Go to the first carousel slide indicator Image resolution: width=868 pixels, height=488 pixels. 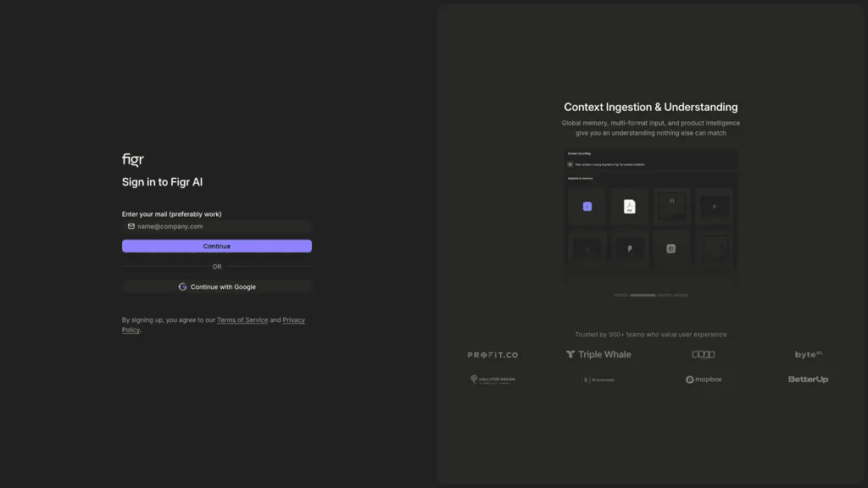621,296
